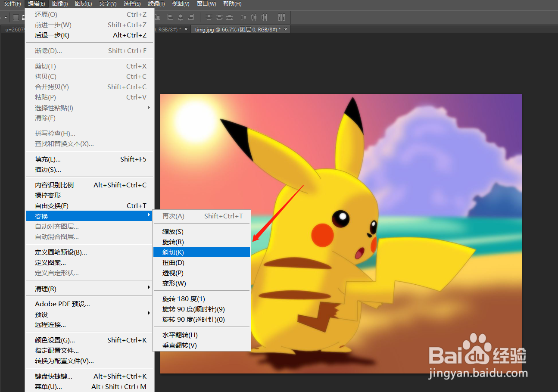The width and height of the screenshot is (558, 392).
Task: Choose 描边(S)... in the Edit menu
Action: (89, 170)
